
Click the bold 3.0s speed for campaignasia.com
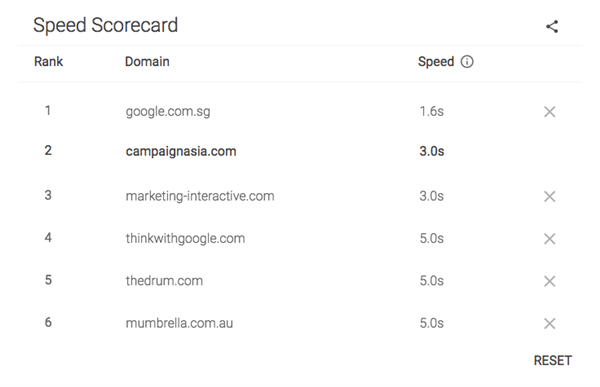432,151
